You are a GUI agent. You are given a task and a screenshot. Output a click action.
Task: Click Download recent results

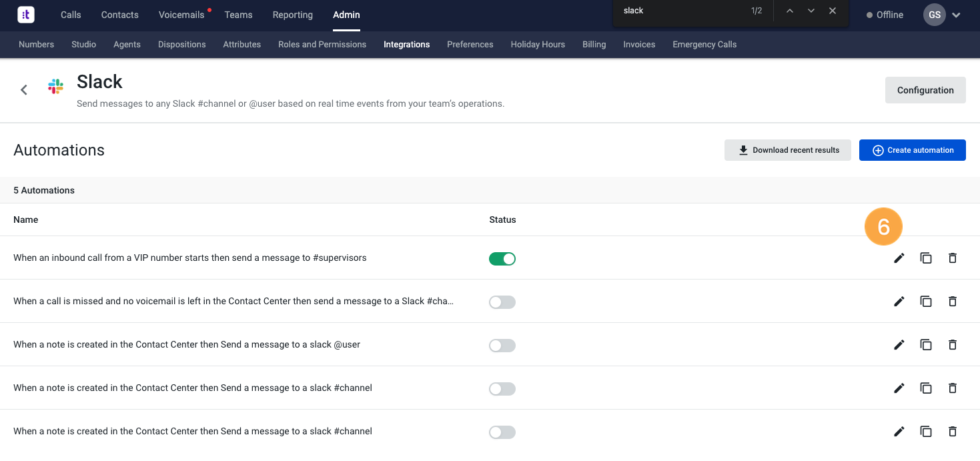tap(788, 150)
